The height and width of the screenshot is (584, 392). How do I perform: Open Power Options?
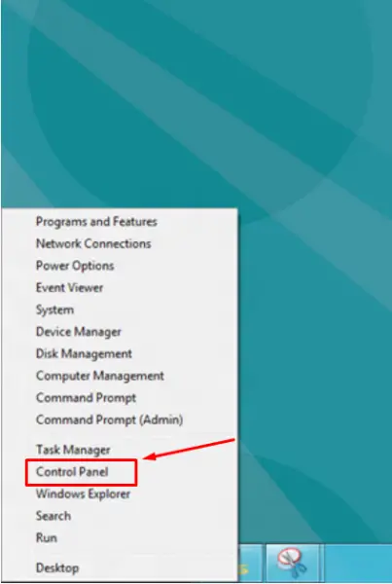tap(75, 266)
